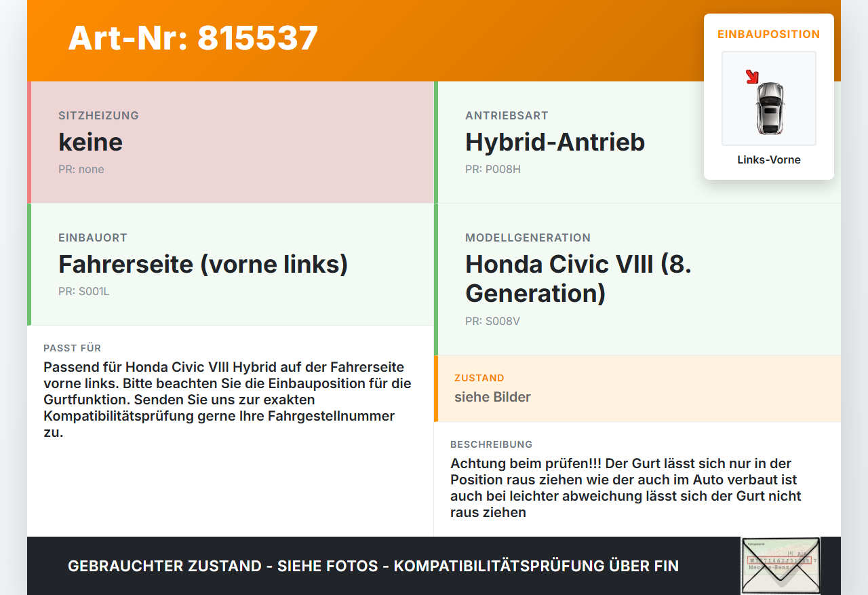Open the envelope document thumbnail
The image size is (868, 595).
[x=781, y=565]
